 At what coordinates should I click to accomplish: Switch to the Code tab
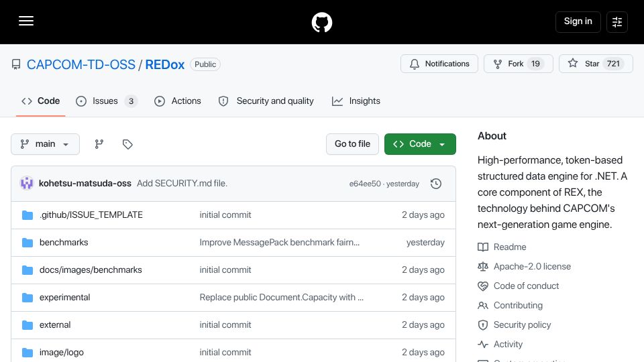(x=41, y=101)
